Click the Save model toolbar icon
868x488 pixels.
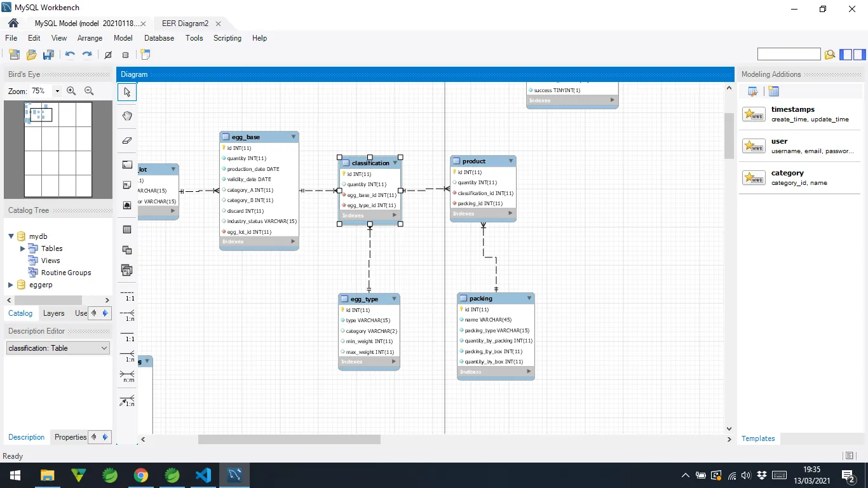coord(48,55)
